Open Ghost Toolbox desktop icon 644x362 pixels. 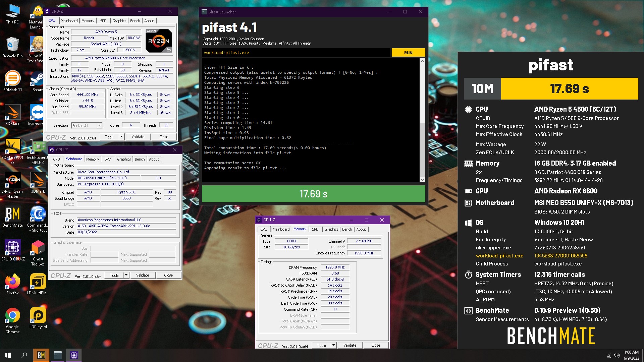(x=38, y=253)
